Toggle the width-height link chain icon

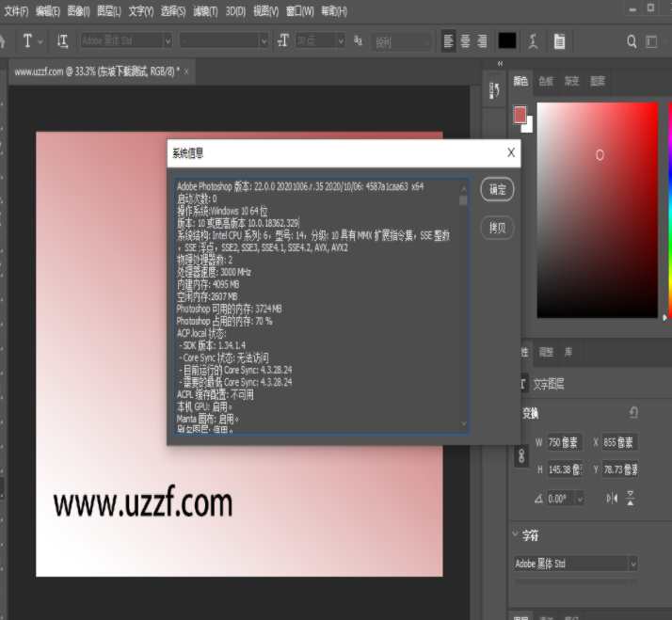click(521, 455)
